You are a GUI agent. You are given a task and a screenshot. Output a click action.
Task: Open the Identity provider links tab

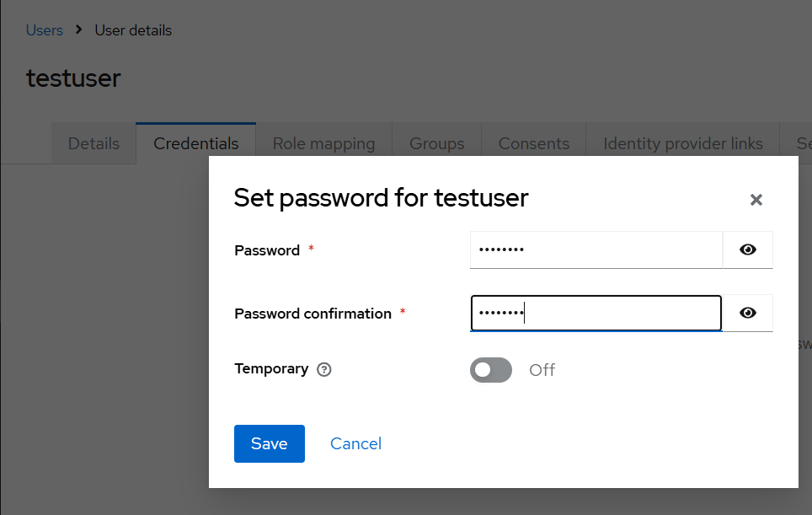click(682, 143)
